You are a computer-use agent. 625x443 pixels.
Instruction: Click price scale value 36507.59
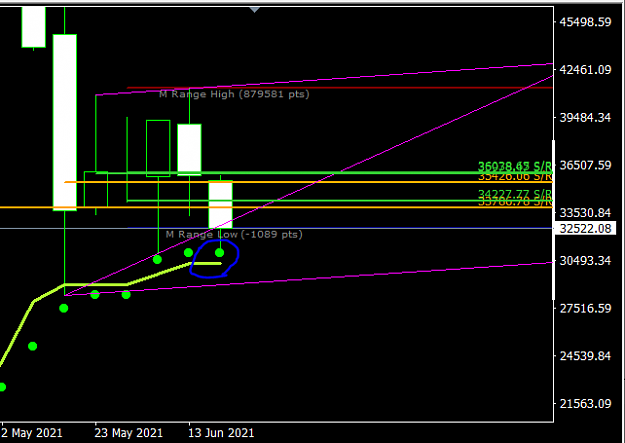585,165
